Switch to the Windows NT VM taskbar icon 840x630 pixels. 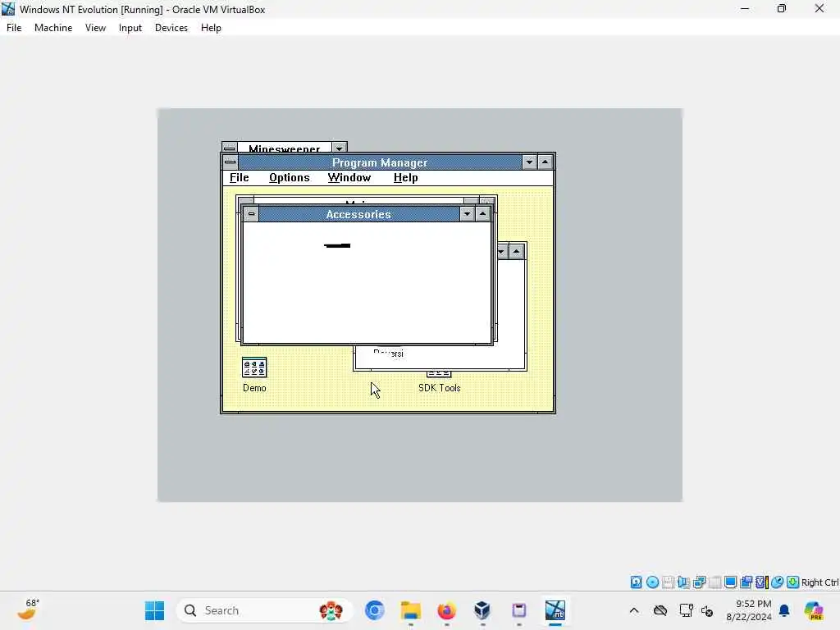(555, 610)
